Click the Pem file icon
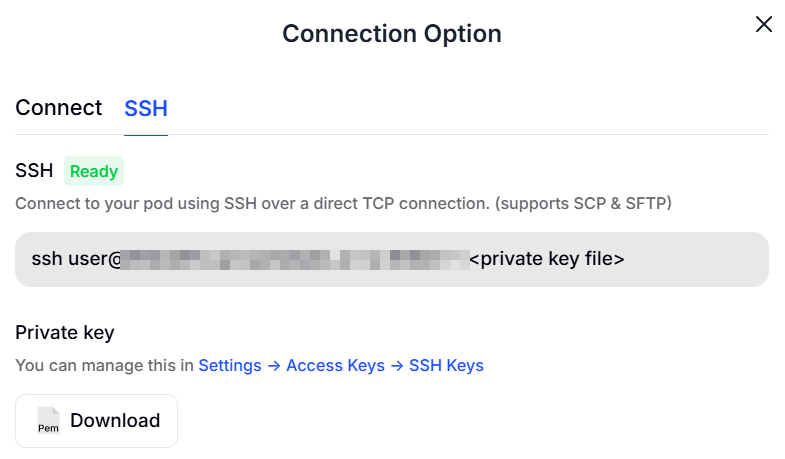The height and width of the screenshot is (459, 785). [48, 421]
